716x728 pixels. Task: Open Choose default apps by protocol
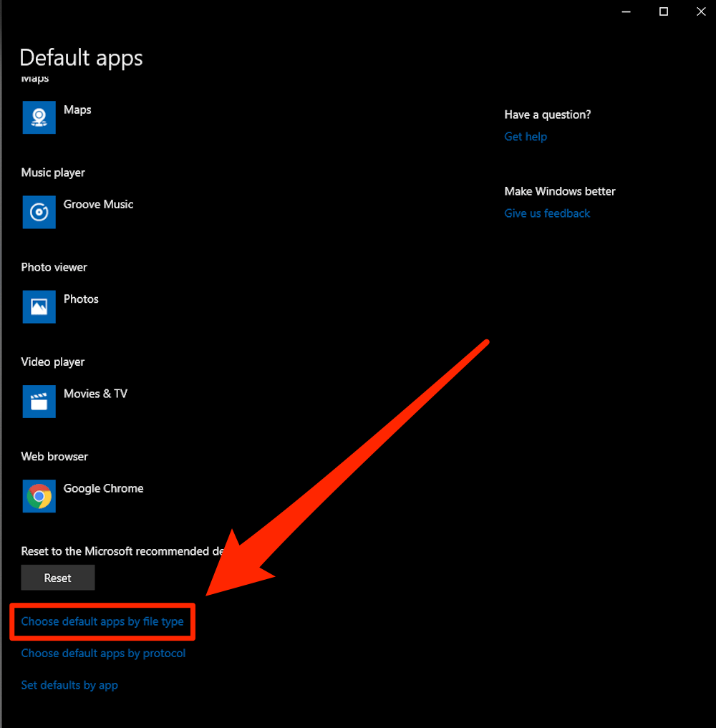(x=103, y=654)
